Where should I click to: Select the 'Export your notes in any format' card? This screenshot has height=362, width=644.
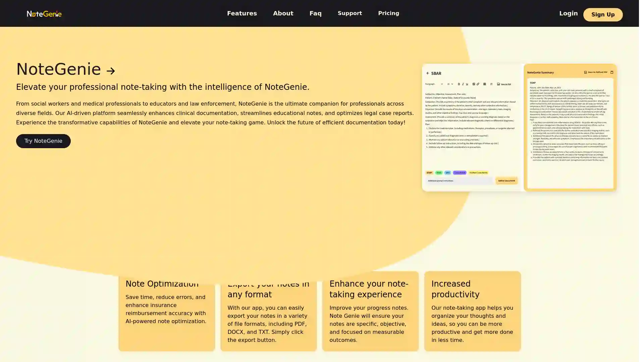coord(268,312)
